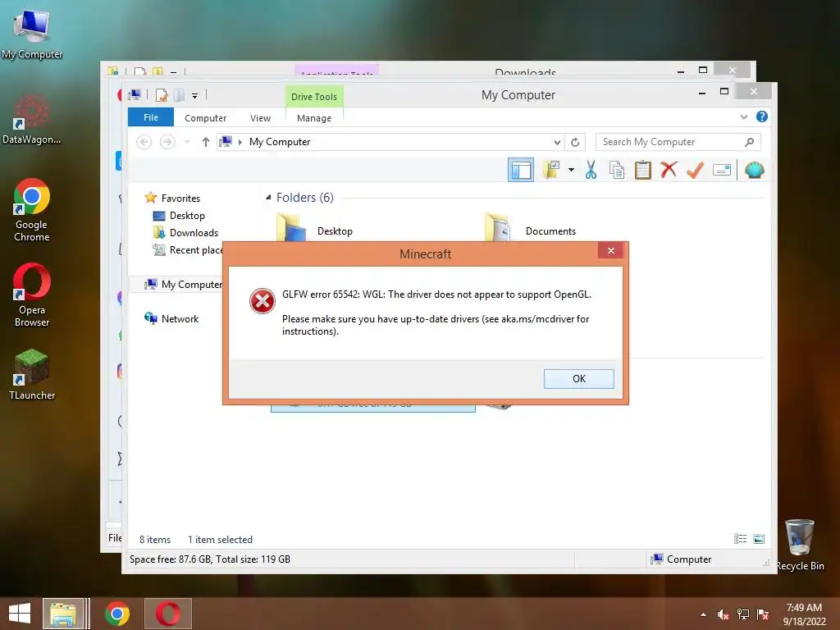The height and width of the screenshot is (630, 840).
Task: Click Properties icon in quick access toolbar
Action: 162,95
